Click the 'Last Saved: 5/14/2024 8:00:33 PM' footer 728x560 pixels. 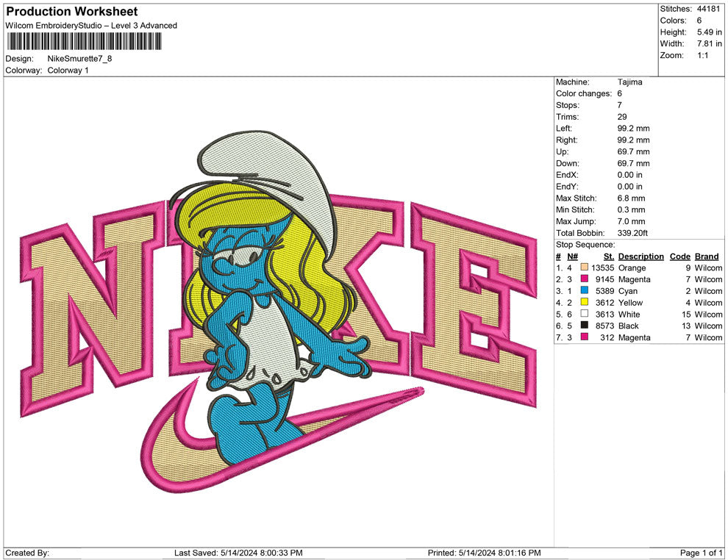coord(239,553)
